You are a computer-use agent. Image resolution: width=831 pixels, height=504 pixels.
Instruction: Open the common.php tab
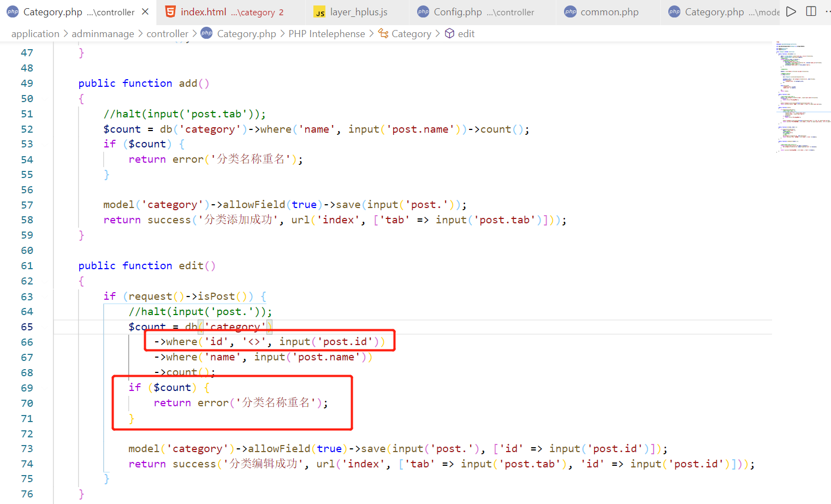609,12
